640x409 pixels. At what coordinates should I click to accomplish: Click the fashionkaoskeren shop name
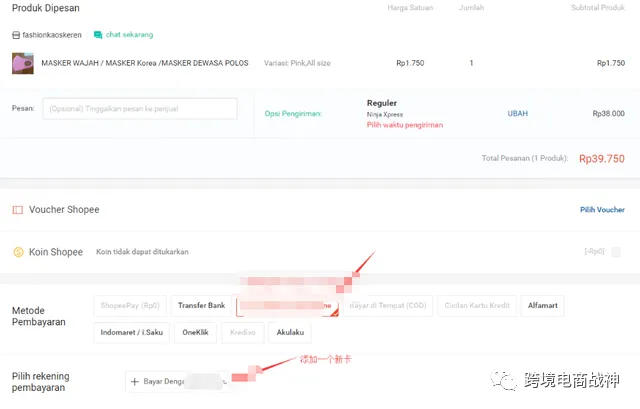coord(52,35)
